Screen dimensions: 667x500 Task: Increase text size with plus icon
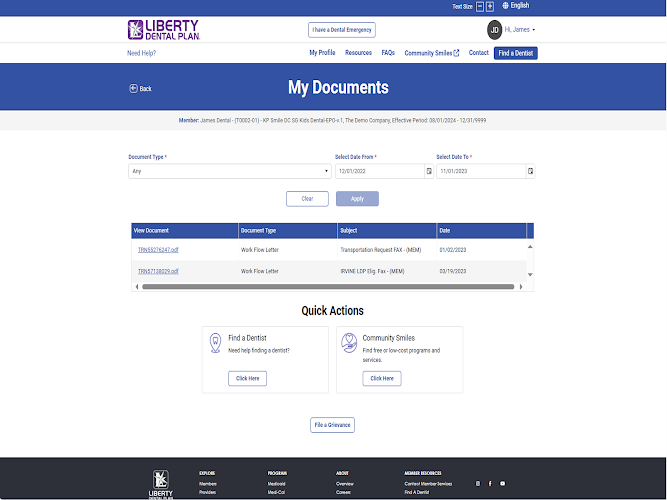coord(490,6)
